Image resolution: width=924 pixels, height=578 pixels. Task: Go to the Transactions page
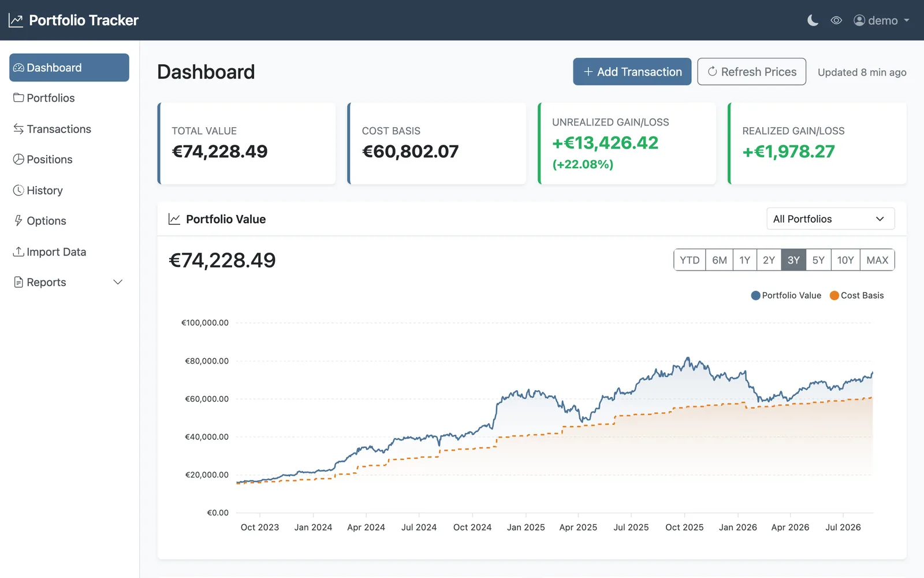pos(69,129)
